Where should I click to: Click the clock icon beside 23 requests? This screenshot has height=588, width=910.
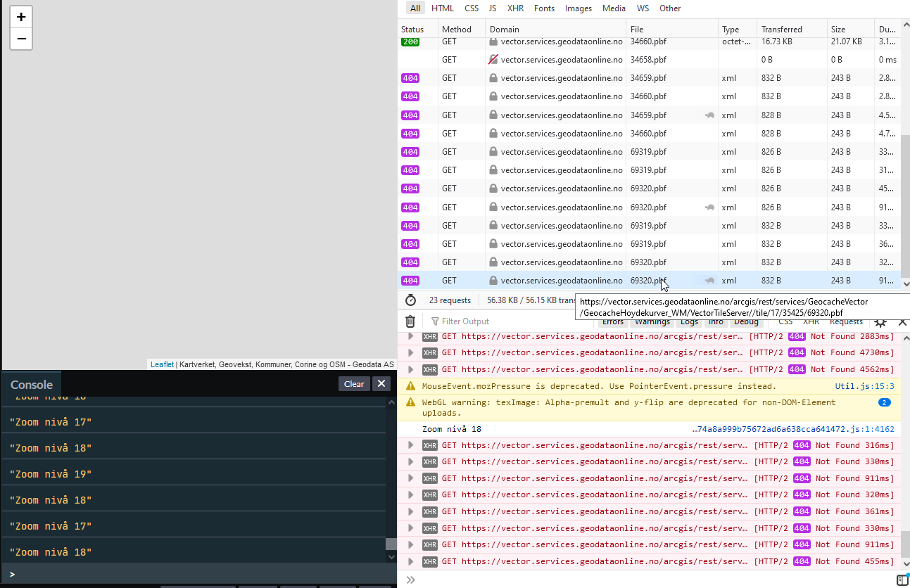point(410,300)
